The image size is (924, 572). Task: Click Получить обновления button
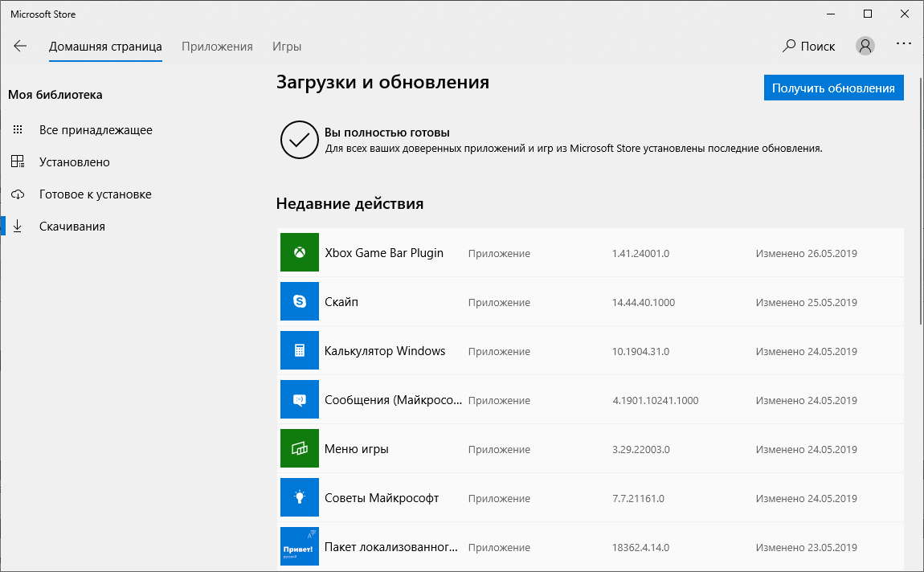click(833, 88)
